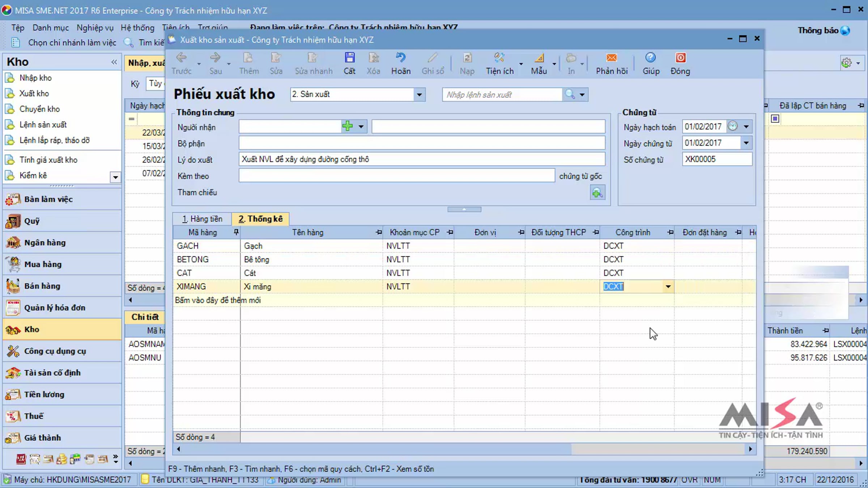The image size is (868, 488).
Task: Click the Hoãn undo toolbar icon
Action: click(400, 58)
